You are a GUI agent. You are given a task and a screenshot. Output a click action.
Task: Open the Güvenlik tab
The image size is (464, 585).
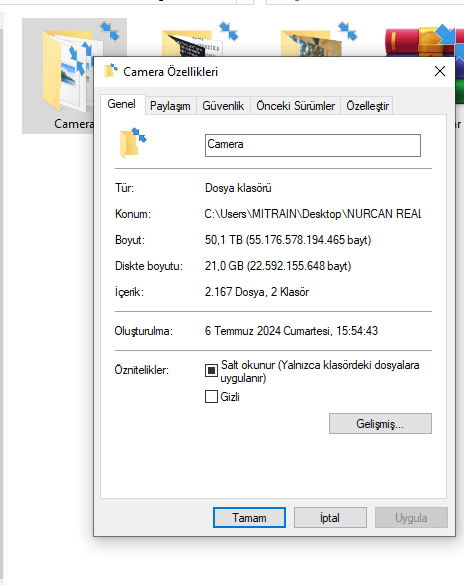click(x=223, y=106)
